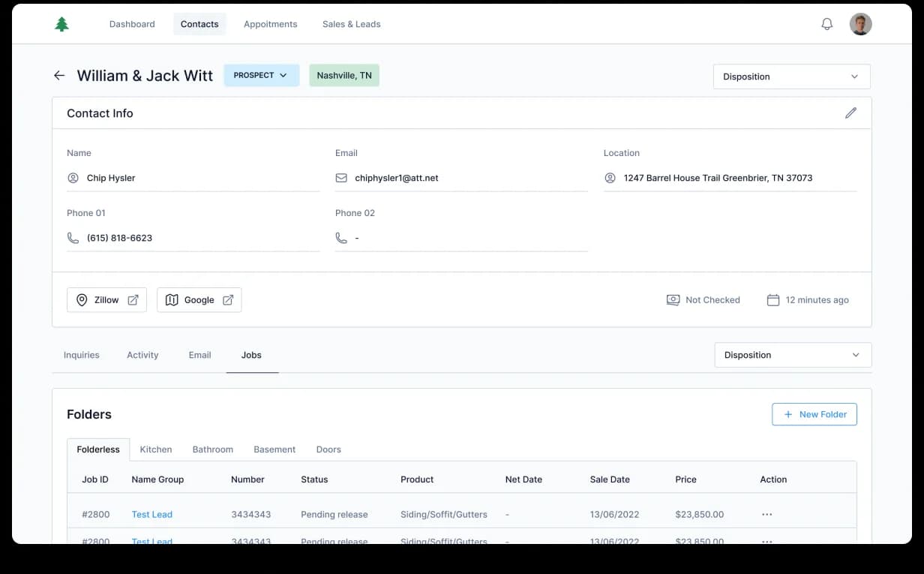Click the calendar icon beside 12 minutes ago

point(773,300)
